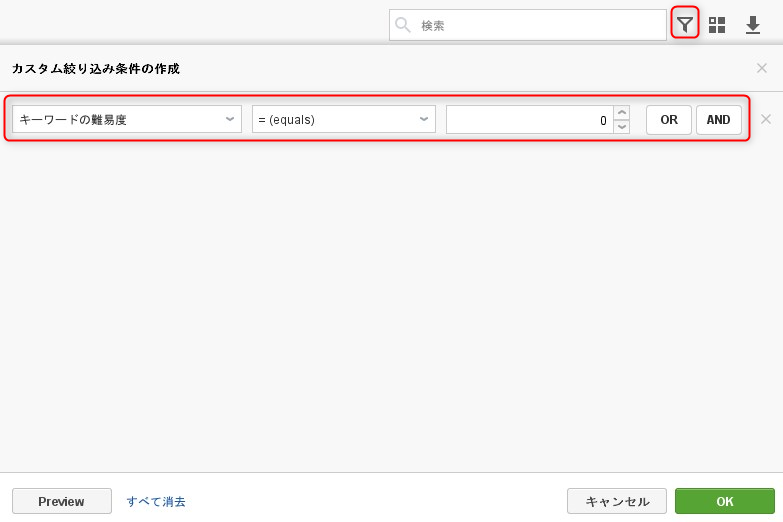
Task: Add an AND condition
Action: pos(719,120)
